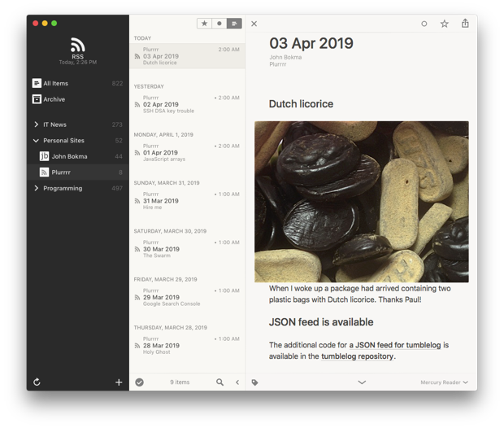Collapse the list with left chevron

[237, 382]
